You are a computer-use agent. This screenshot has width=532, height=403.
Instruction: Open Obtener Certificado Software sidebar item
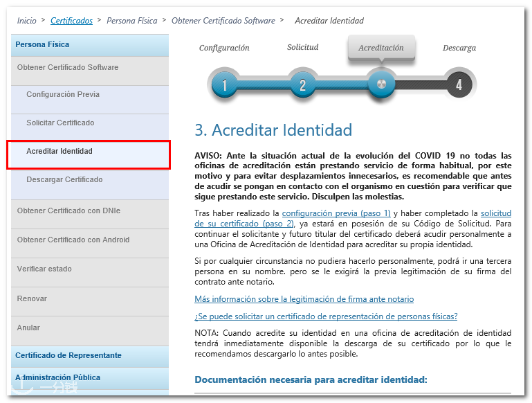(x=90, y=71)
